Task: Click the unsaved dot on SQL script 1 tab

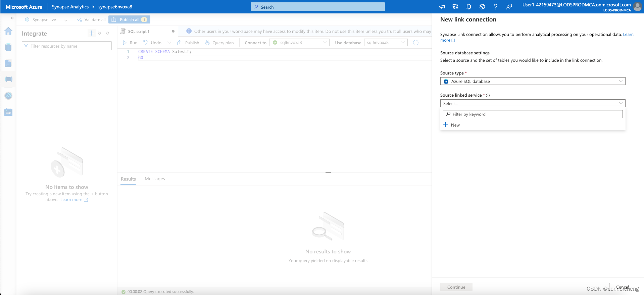Action: (x=173, y=31)
